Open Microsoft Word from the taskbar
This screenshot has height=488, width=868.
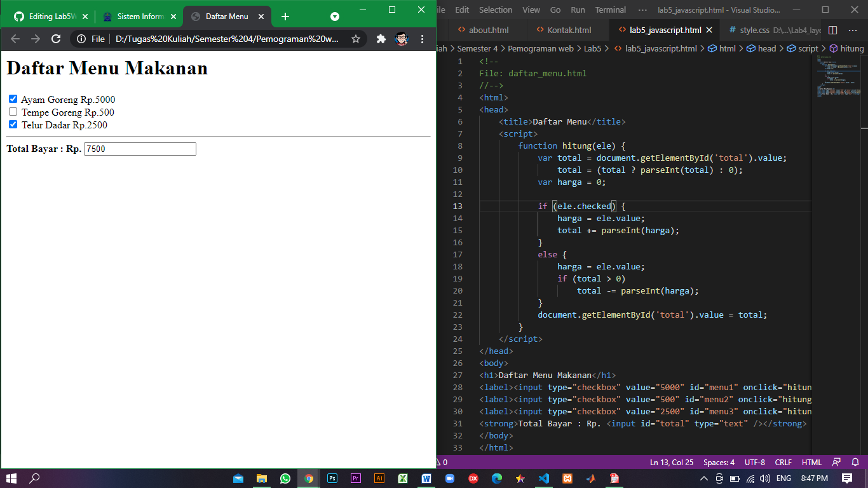point(426,478)
